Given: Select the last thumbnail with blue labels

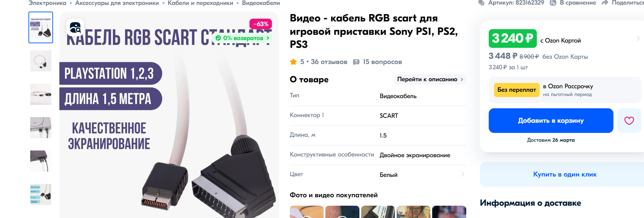Looking at the screenshot, I should [41, 194].
